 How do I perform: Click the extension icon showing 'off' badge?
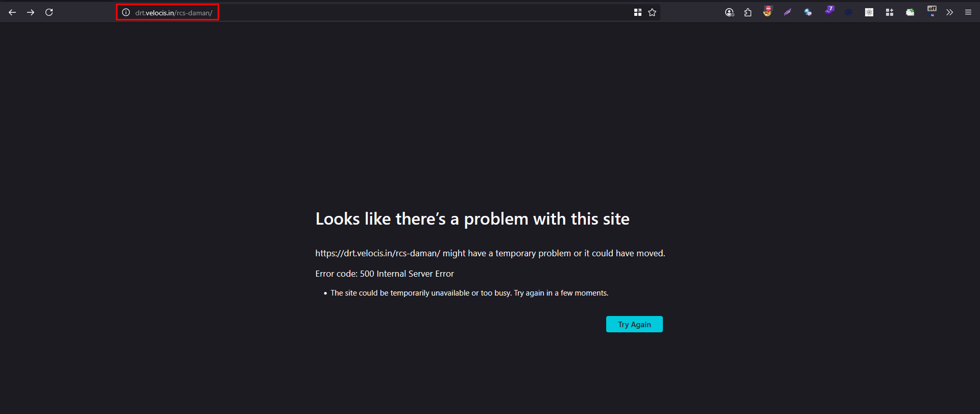click(932, 11)
